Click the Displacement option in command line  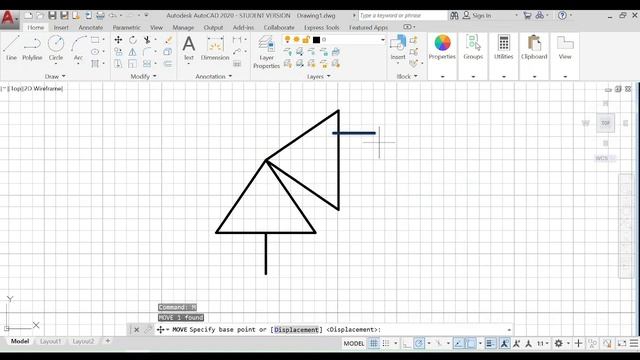point(296,329)
